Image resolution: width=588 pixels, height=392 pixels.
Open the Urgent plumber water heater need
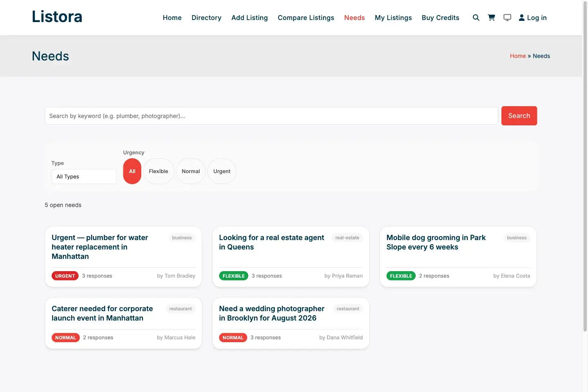click(x=100, y=247)
